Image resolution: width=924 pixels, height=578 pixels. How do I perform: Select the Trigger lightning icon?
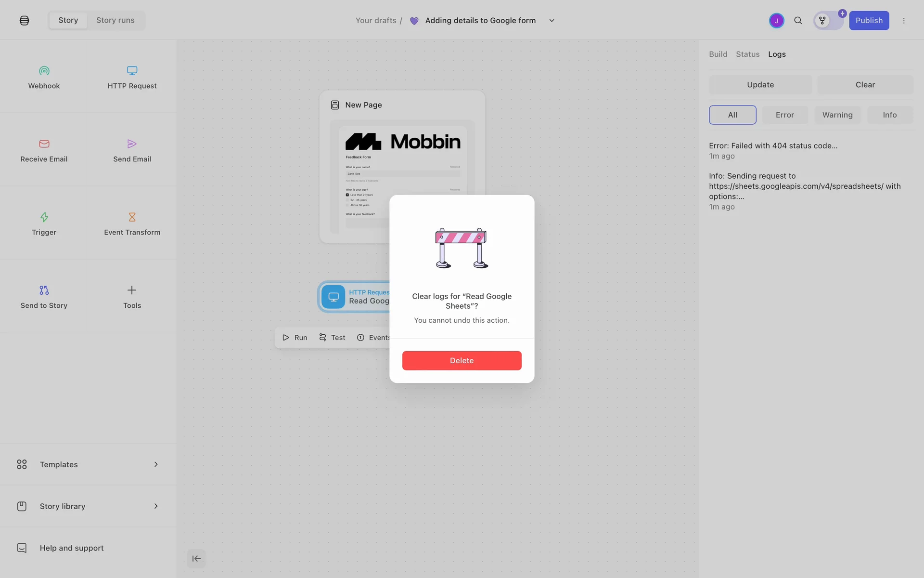click(x=44, y=217)
